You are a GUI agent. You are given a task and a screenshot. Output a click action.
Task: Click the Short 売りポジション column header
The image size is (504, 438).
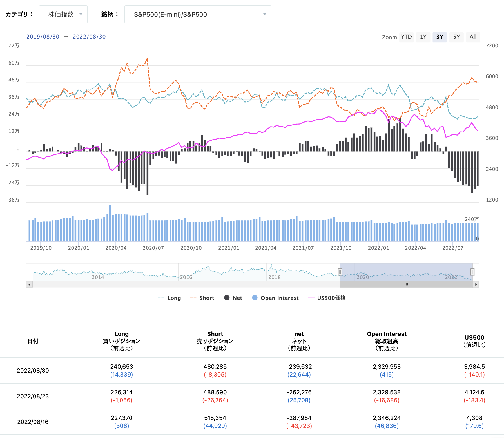pos(215,341)
